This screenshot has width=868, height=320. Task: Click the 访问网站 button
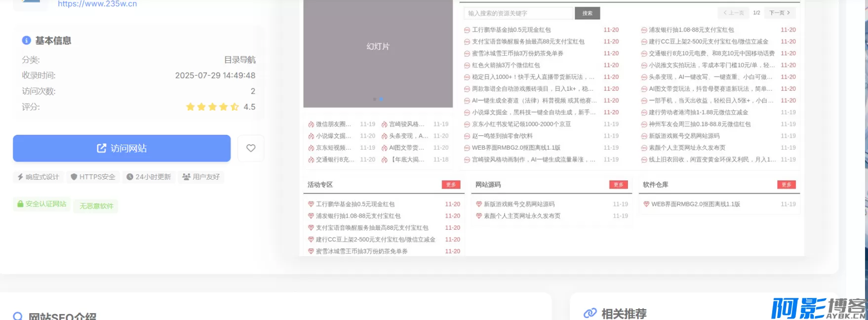(121, 148)
